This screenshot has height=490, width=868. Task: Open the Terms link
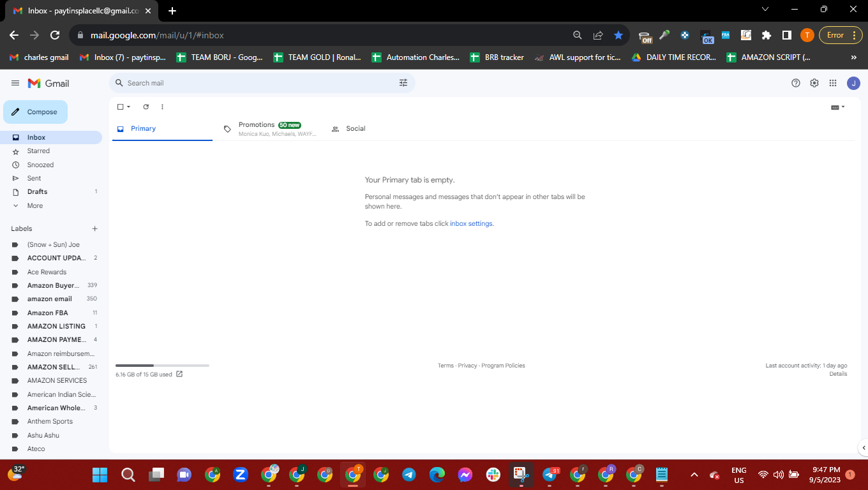[x=445, y=366]
